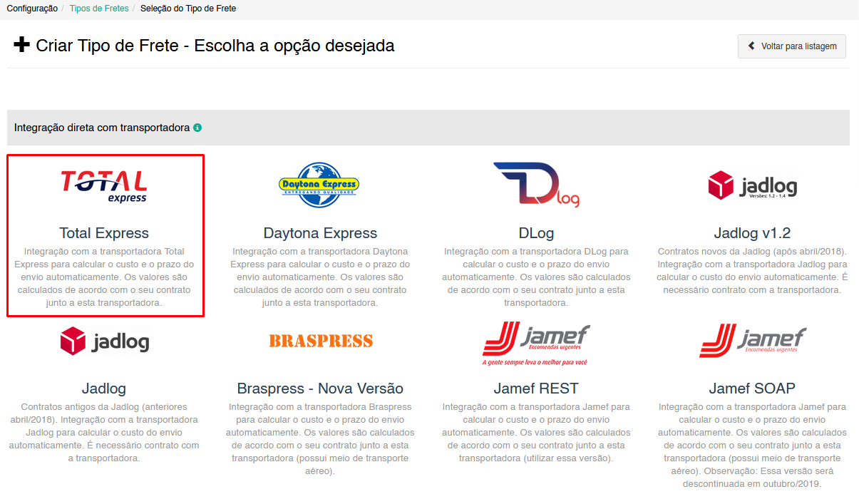Click Jamef SOAP note 'descontinuada em outubro/2019'

[x=752, y=484]
